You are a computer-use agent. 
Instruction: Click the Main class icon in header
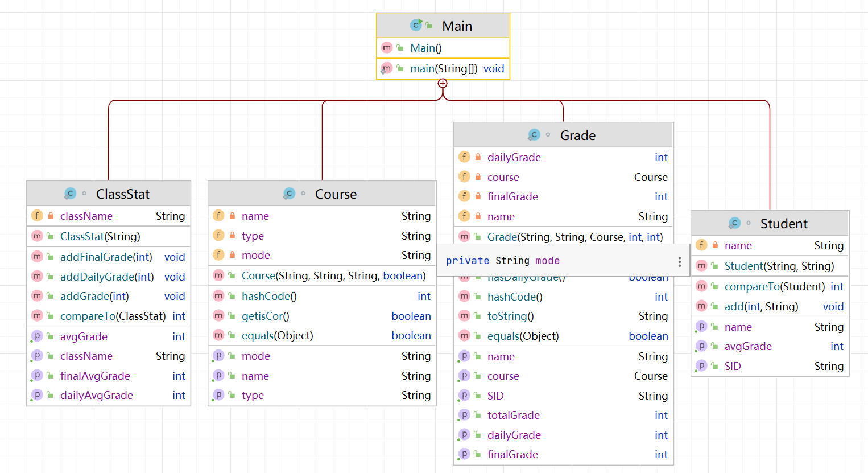point(416,26)
